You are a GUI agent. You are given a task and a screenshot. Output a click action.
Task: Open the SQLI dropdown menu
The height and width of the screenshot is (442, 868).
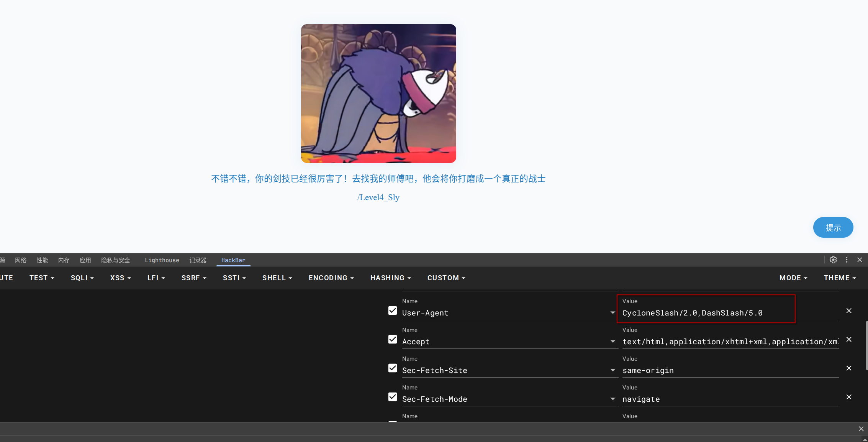point(82,278)
